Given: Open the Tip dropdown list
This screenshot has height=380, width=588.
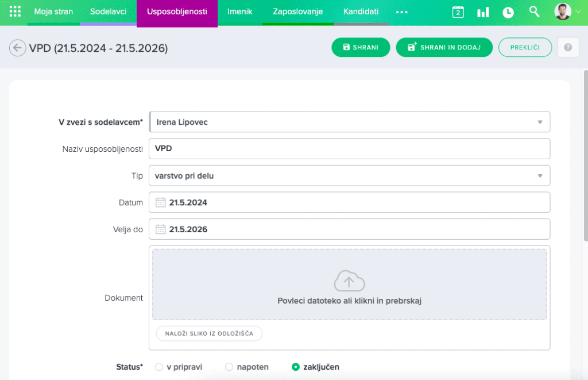Looking at the screenshot, I should (539, 176).
